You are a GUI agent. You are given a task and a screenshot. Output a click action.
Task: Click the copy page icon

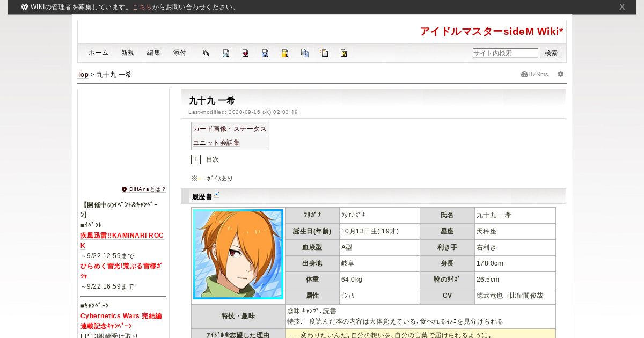(x=305, y=53)
